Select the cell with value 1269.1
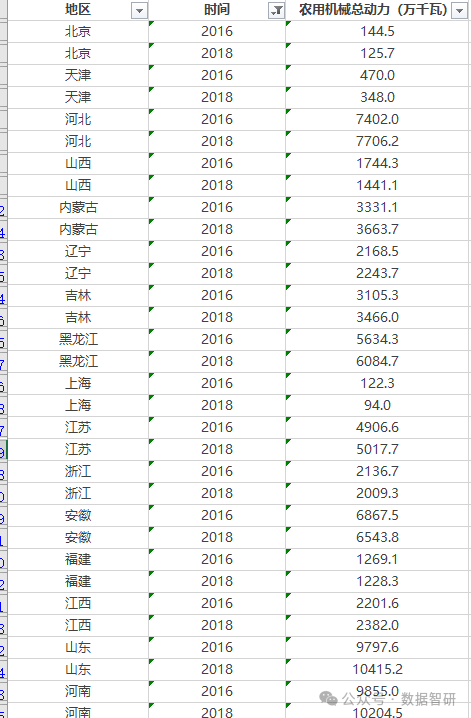471x718 pixels. (x=377, y=559)
